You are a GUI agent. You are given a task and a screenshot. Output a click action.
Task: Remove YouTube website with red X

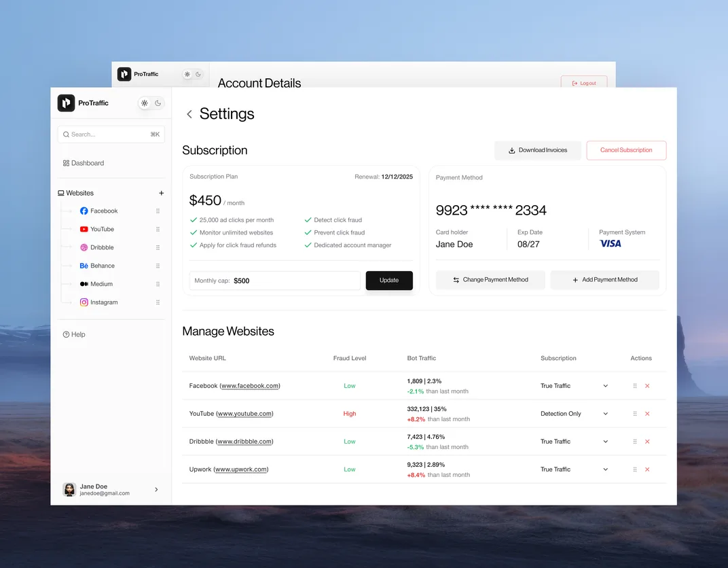(647, 414)
